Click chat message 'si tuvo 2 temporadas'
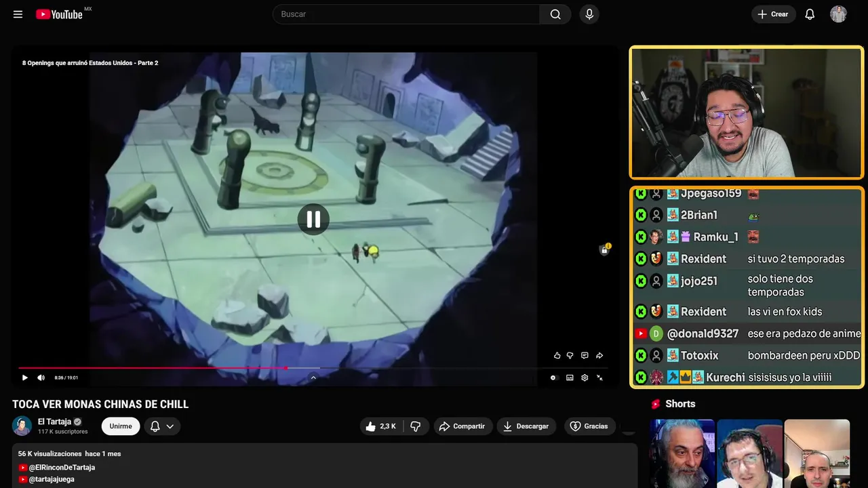 796,259
